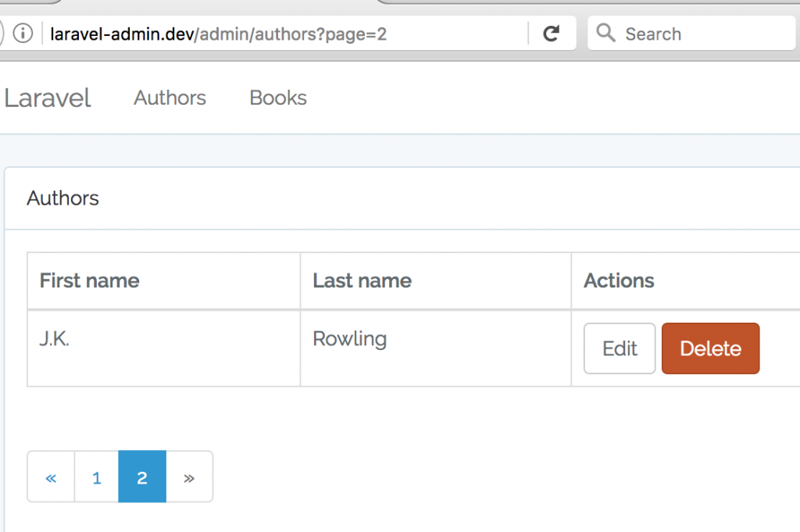This screenshot has height=532, width=800.
Task: Click the magnifying glass search icon
Action: (x=605, y=33)
